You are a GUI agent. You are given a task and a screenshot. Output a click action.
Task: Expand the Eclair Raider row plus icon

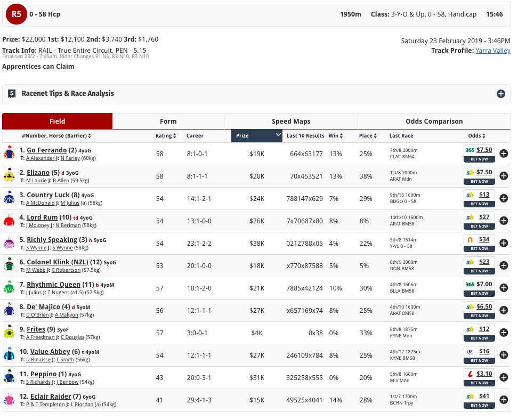(x=504, y=400)
